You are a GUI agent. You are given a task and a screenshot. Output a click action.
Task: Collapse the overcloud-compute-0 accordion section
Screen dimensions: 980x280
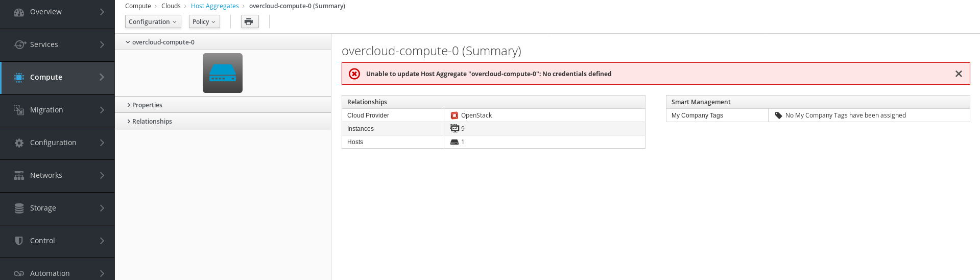[223, 42]
